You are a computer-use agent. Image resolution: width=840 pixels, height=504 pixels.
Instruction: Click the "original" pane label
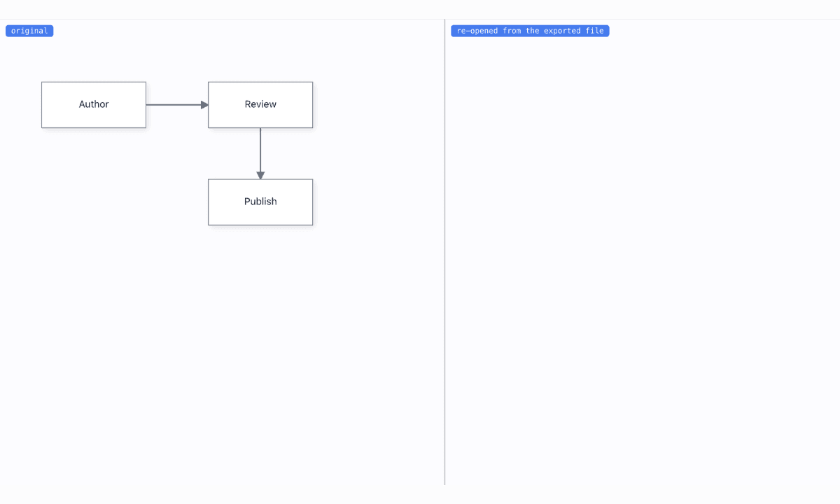tap(29, 31)
